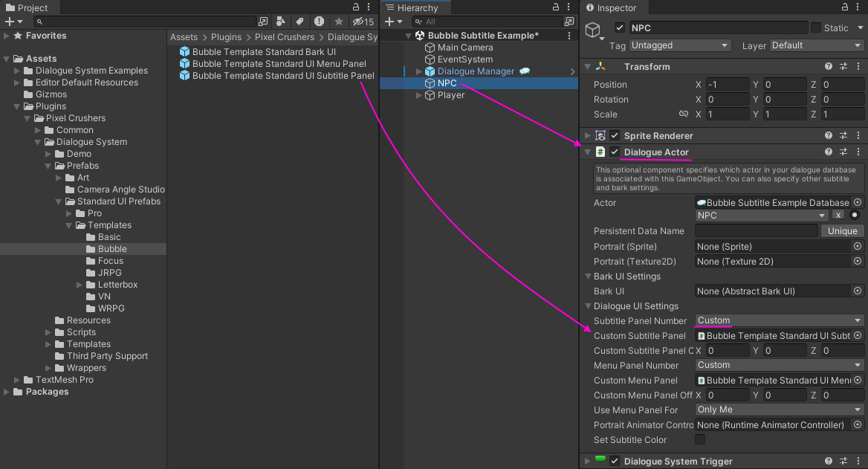The width and height of the screenshot is (868, 469).
Task: Click Pixel Crushers in the breadcrumb path
Action: pos(284,37)
